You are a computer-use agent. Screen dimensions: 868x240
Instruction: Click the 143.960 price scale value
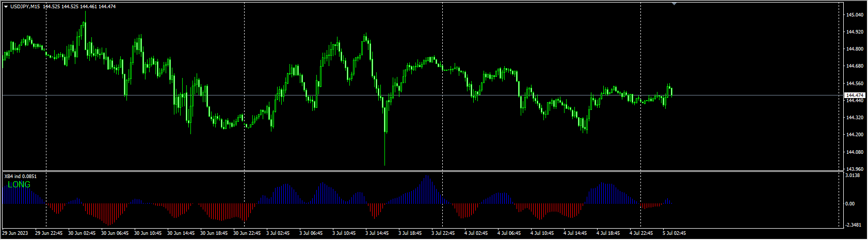tap(855, 169)
